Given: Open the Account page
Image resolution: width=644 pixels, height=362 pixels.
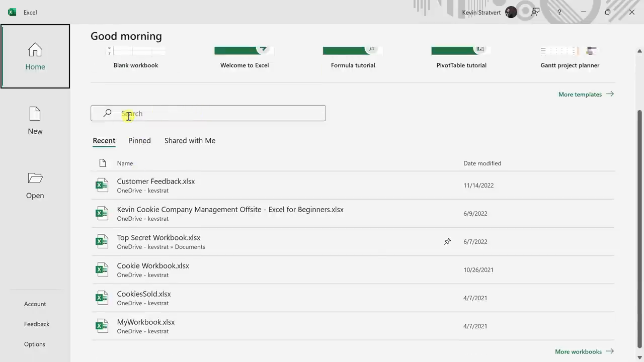Looking at the screenshot, I should (x=35, y=304).
